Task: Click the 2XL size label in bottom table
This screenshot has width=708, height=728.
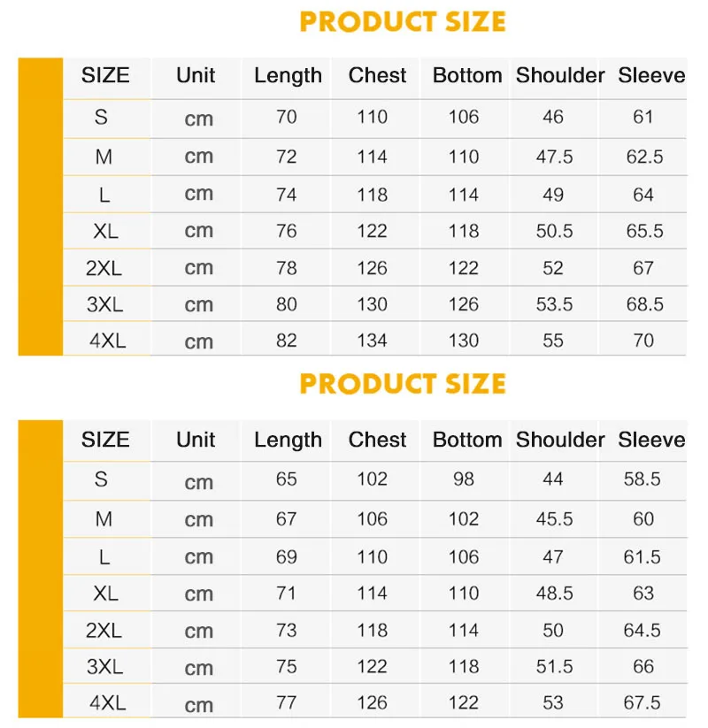Action: [104, 630]
